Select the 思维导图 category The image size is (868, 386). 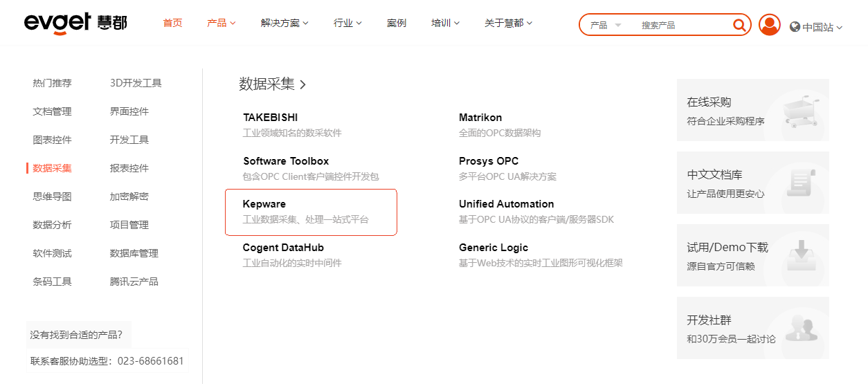52,196
